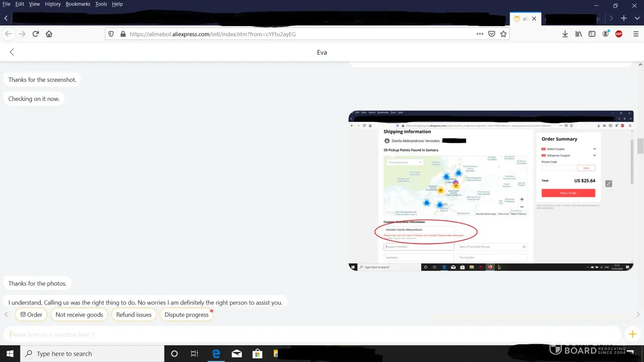Bookmark this page with the star icon
644x362 pixels.
tap(503, 34)
